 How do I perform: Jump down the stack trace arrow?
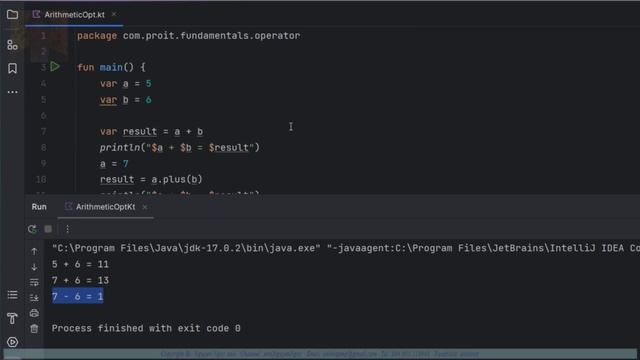click(34, 267)
